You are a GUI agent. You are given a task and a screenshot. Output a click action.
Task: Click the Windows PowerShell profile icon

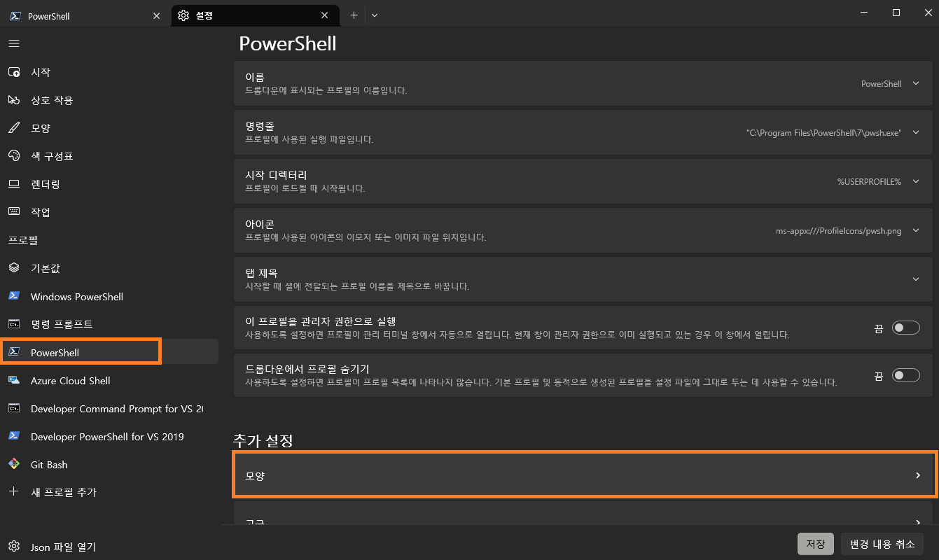(14, 296)
